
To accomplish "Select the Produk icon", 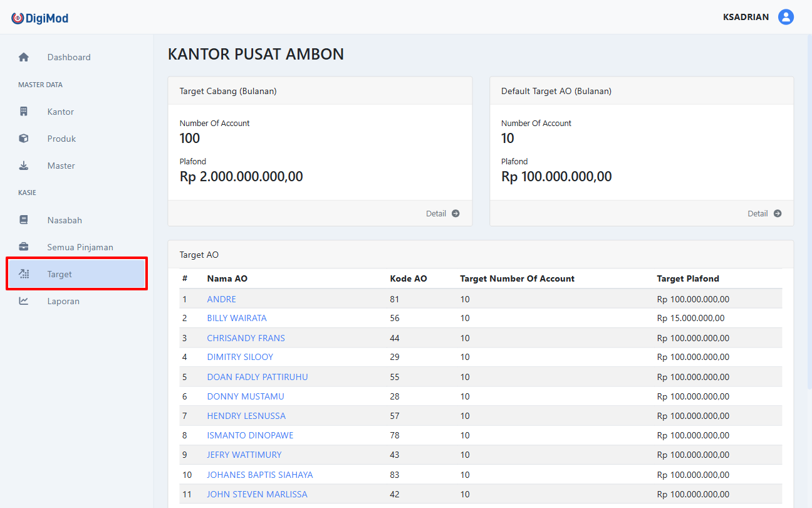I will [23, 138].
